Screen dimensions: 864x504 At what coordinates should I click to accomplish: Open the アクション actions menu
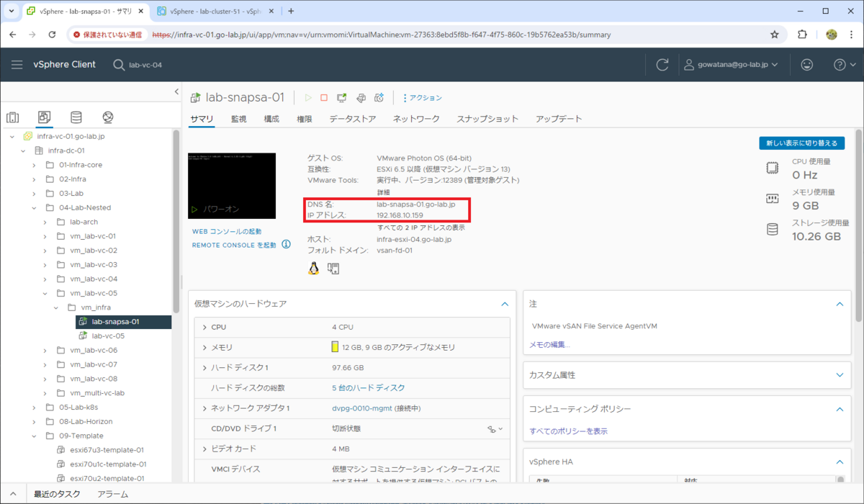(422, 98)
